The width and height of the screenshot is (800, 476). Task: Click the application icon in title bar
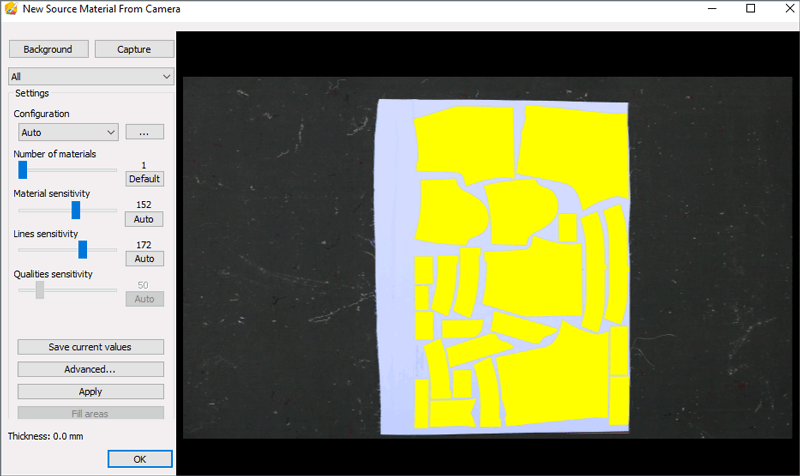tap(11, 9)
